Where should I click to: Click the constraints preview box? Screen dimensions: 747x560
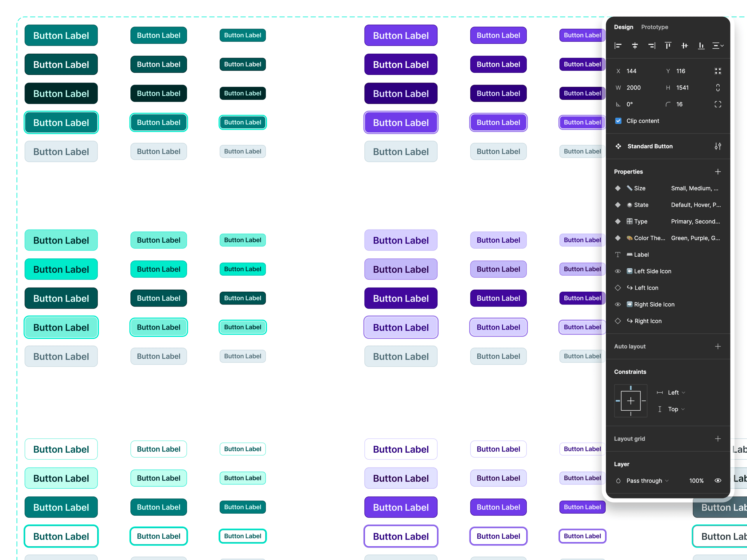pos(631,401)
